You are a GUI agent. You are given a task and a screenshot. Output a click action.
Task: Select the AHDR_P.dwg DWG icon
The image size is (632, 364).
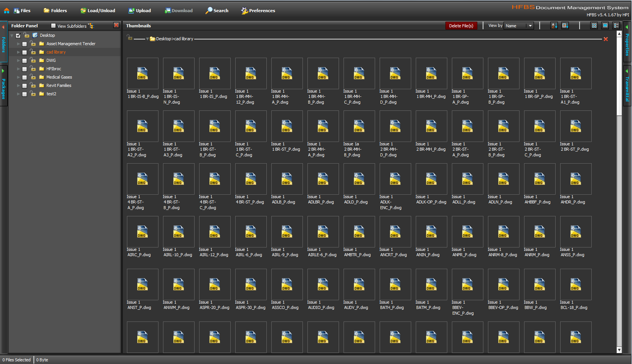tap(576, 179)
